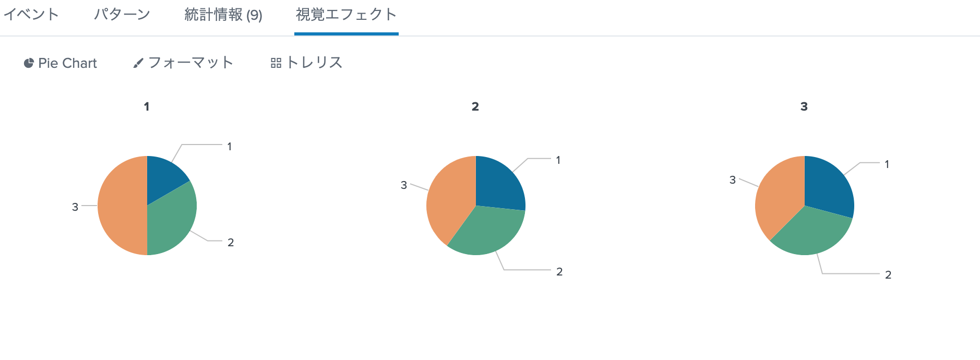Click the title 2 above the middle chart

pos(475,106)
